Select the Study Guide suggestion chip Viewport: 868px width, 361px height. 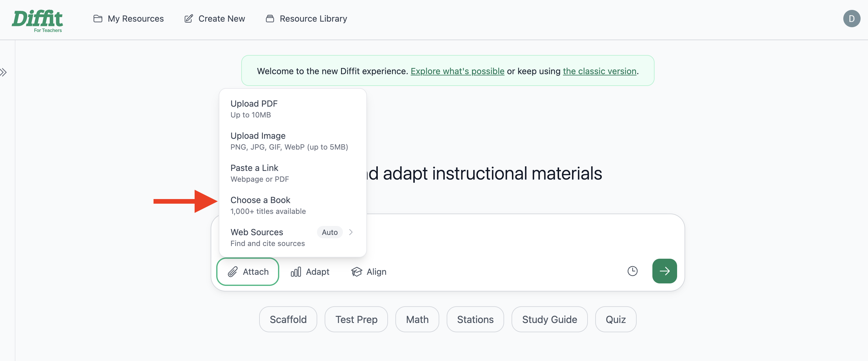click(550, 319)
